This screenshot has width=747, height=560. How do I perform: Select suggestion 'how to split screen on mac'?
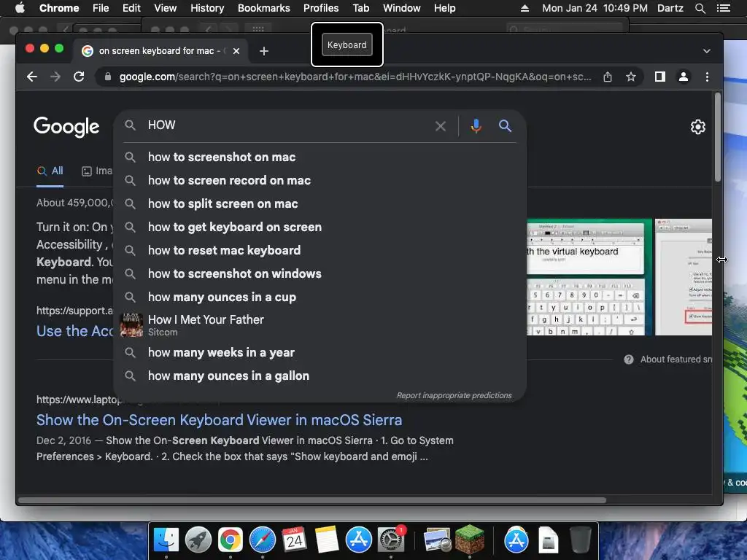pos(320,204)
